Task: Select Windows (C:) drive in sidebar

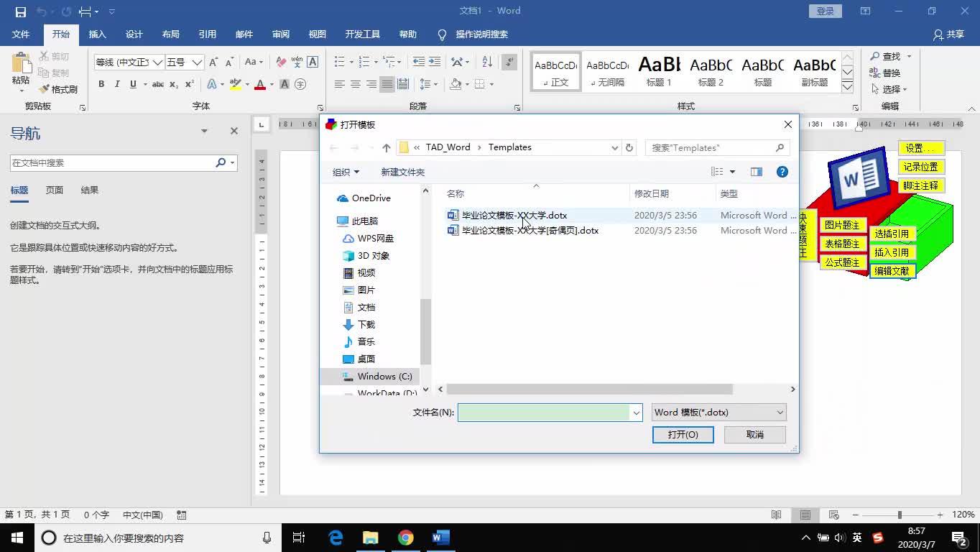Action: coord(384,376)
